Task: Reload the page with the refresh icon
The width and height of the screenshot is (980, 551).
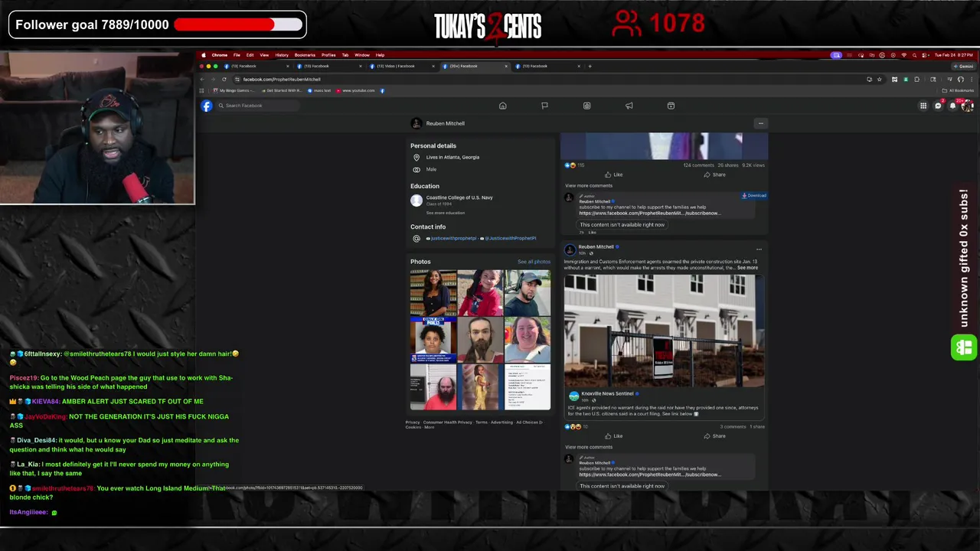Action: click(224, 80)
